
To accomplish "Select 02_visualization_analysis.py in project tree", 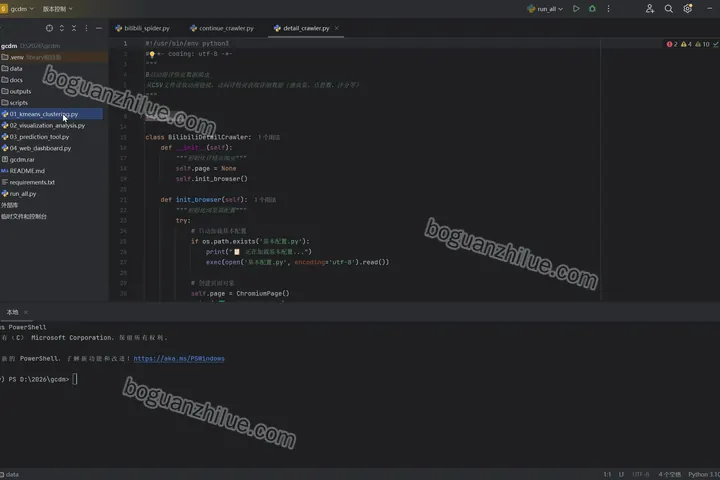I will point(47,125).
